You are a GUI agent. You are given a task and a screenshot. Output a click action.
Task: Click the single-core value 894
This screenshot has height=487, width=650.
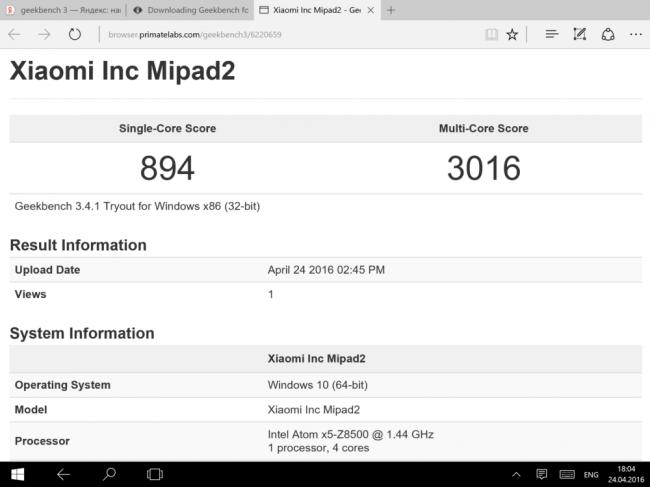tap(167, 168)
